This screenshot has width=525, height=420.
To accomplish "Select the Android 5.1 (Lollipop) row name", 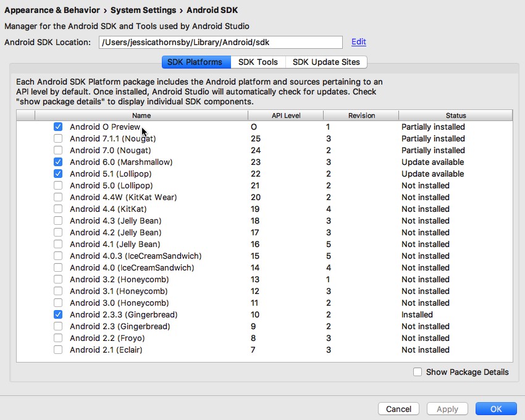I will 111,174.
